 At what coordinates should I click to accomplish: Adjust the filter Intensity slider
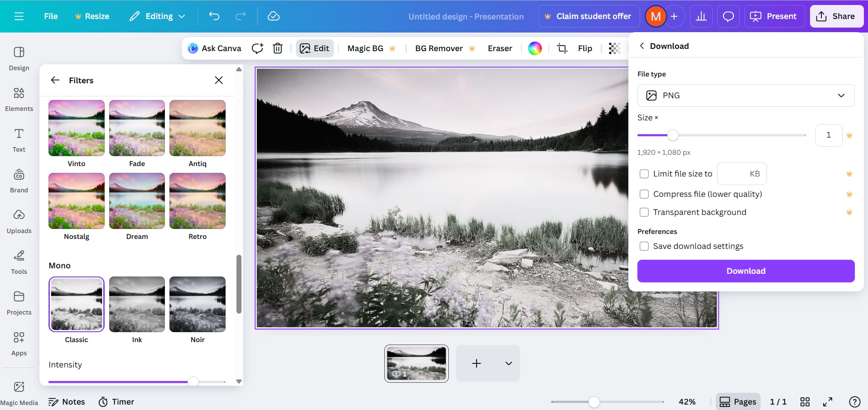click(193, 381)
